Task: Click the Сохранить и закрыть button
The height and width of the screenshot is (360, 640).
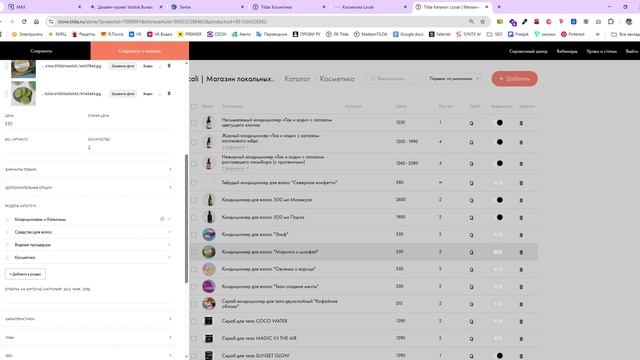Action: [x=140, y=51]
